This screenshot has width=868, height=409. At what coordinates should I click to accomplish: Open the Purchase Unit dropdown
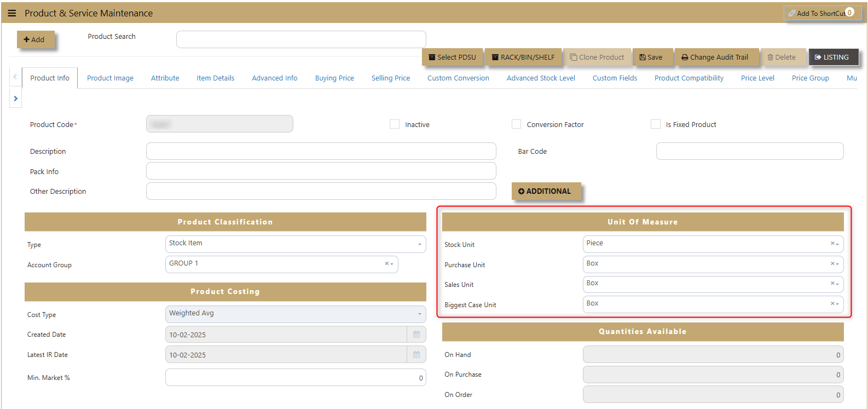pos(837,264)
